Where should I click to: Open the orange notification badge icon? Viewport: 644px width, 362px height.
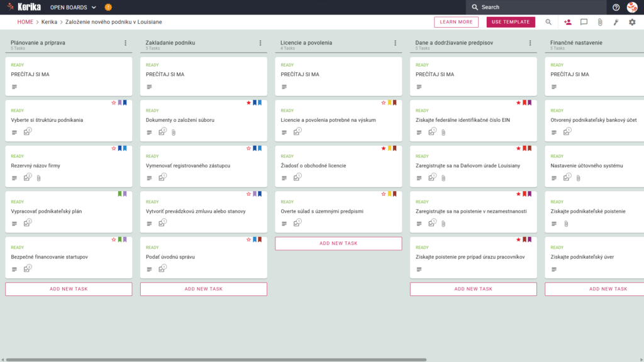pos(108,8)
